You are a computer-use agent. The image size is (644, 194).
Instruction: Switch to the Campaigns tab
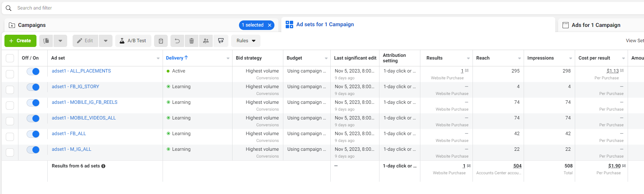click(32, 25)
